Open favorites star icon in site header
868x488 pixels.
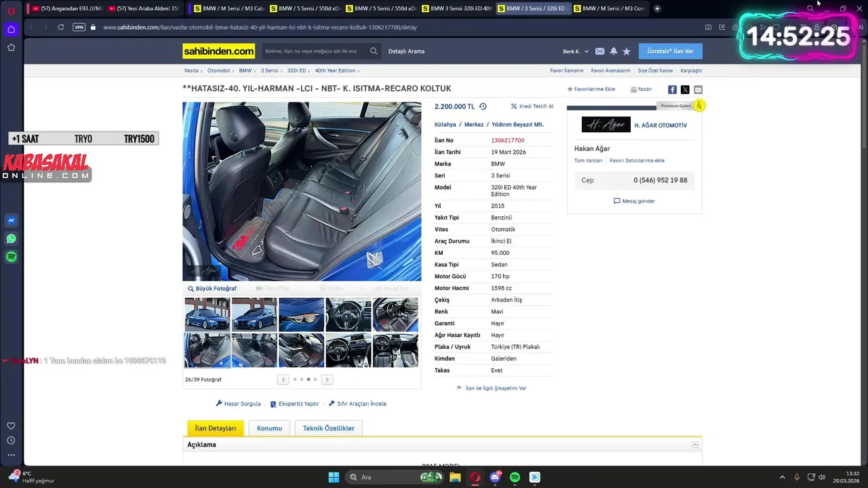point(627,52)
